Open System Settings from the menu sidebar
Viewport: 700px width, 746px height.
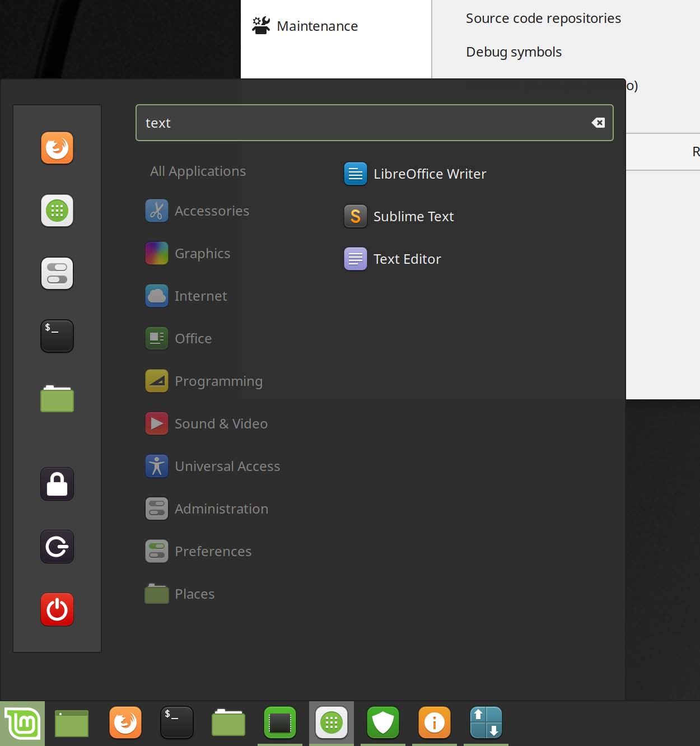(x=57, y=273)
